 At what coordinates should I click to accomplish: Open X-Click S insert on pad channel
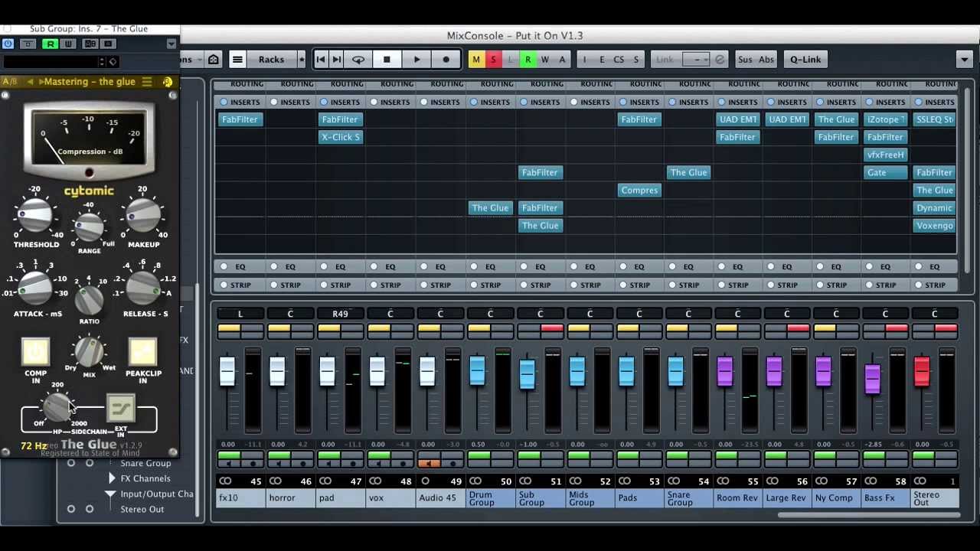point(340,137)
